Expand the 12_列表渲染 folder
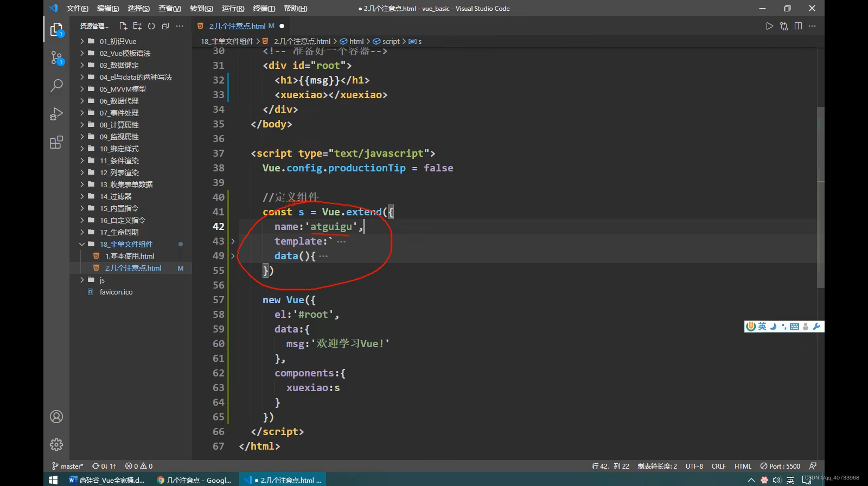 point(130,172)
